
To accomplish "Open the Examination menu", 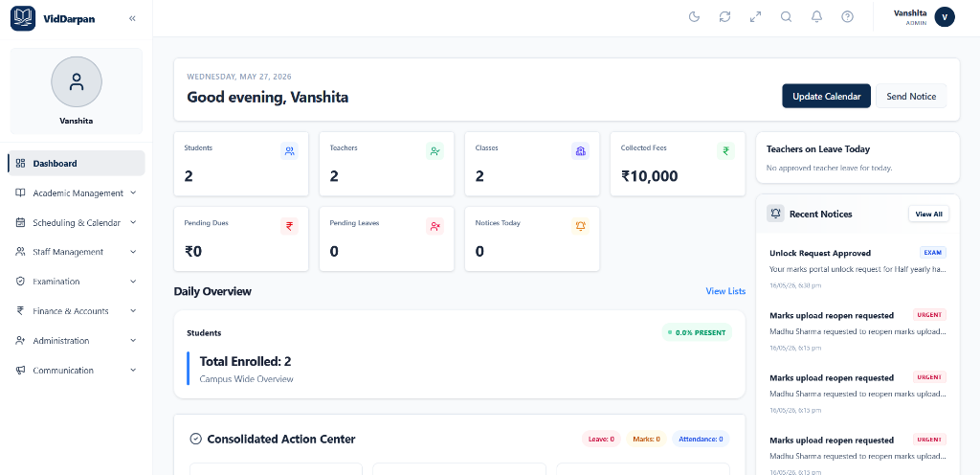I will coord(77,282).
